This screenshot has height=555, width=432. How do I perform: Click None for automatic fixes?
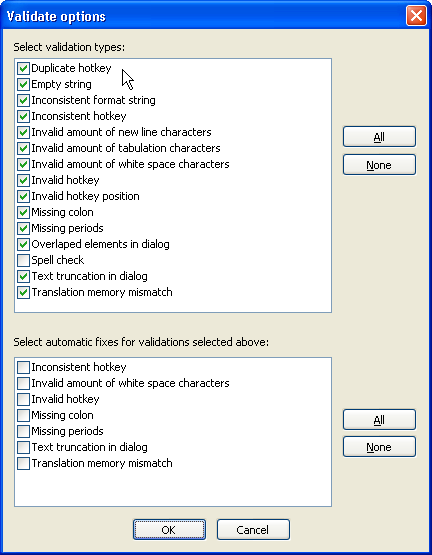379,447
